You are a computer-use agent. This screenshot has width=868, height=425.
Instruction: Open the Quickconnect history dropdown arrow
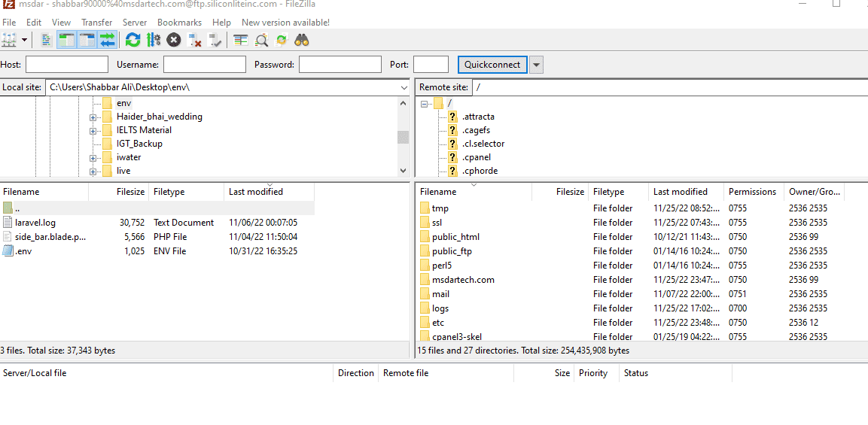pyautogui.click(x=536, y=65)
